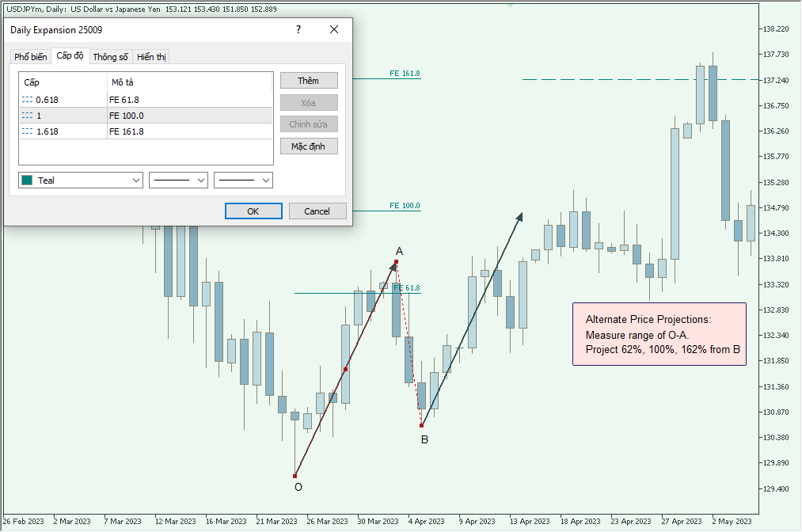This screenshot has height=532, width=802.
Task: Switch to the Hiển thị tab
Action: tap(150, 57)
